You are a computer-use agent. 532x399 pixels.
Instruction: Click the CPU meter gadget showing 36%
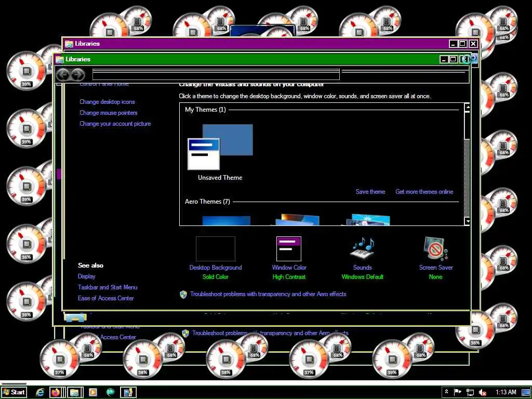26,243
